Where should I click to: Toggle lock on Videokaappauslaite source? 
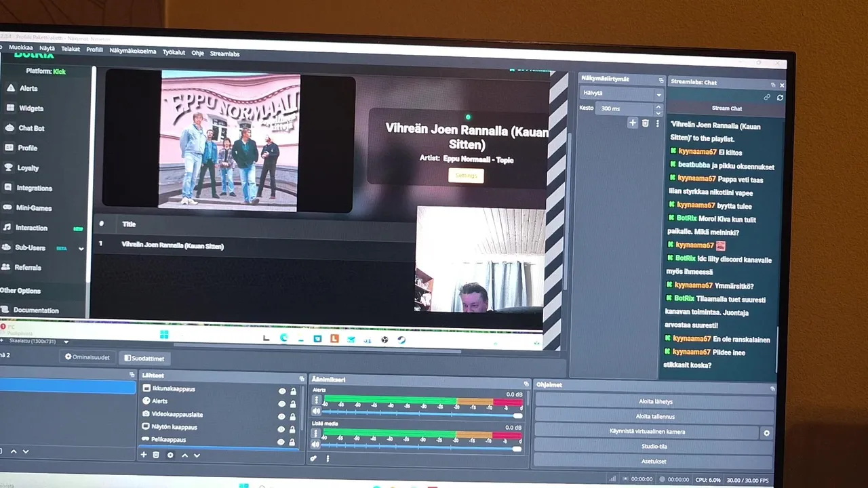[294, 416]
